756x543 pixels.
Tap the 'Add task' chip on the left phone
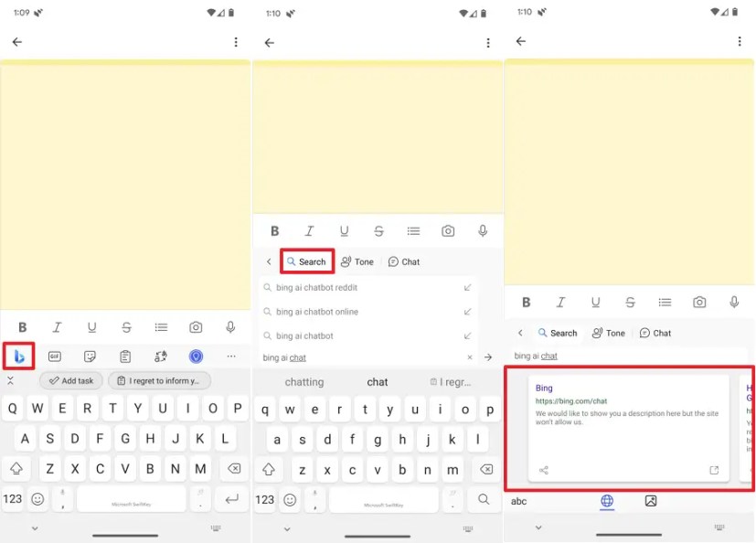coord(71,380)
